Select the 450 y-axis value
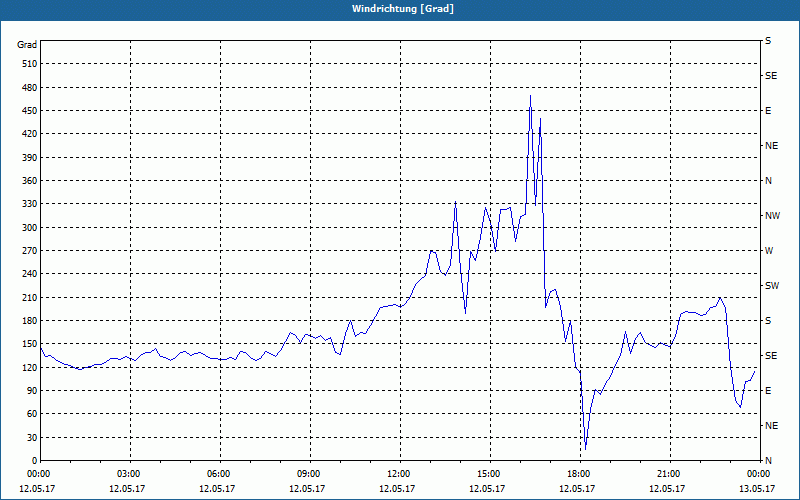 [x=30, y=111]
